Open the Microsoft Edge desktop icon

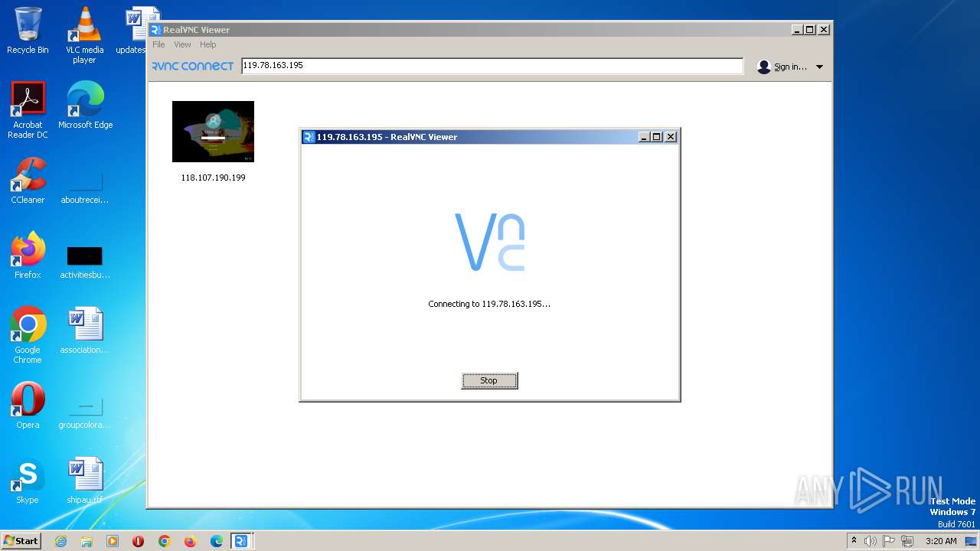(x=85, y=105)
